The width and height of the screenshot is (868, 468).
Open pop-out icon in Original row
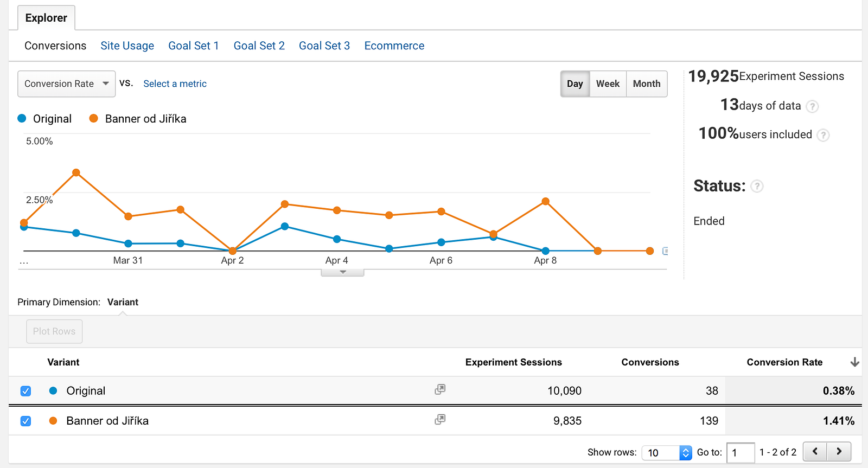(x=440, y=389)
